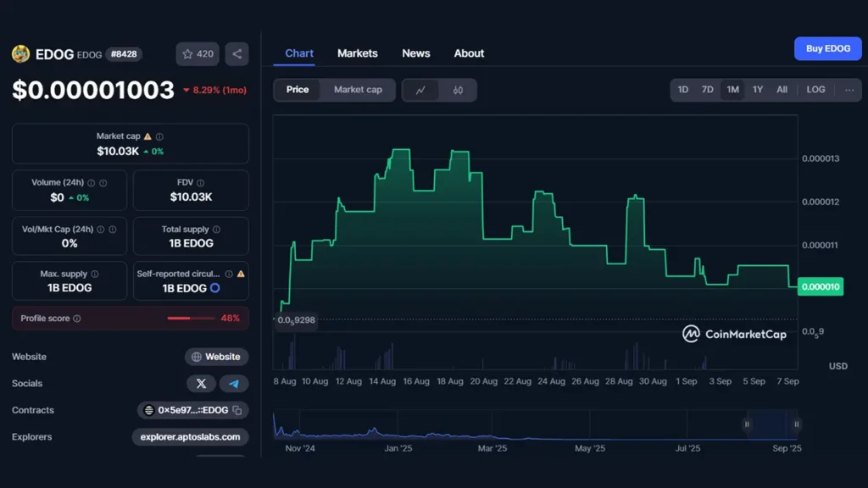Click the $10.03K market cap value
The image size is (868, 488).
118,152
